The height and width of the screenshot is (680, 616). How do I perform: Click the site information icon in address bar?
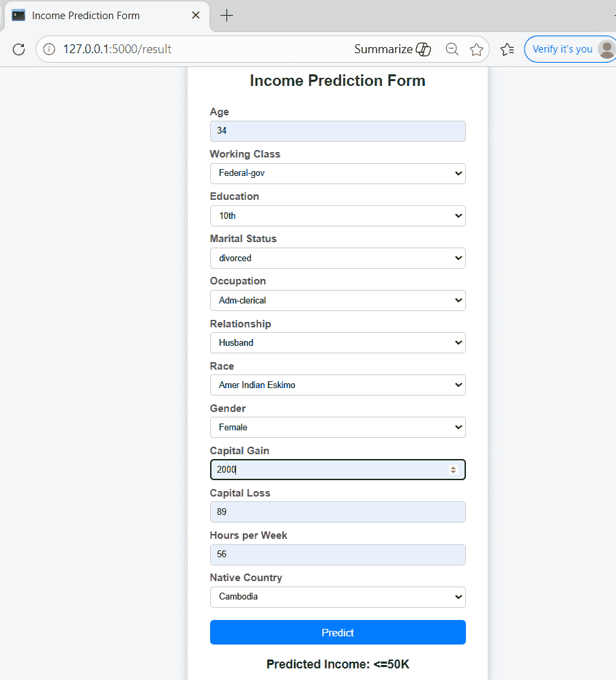pyautogui.click(x=49, y=49)
